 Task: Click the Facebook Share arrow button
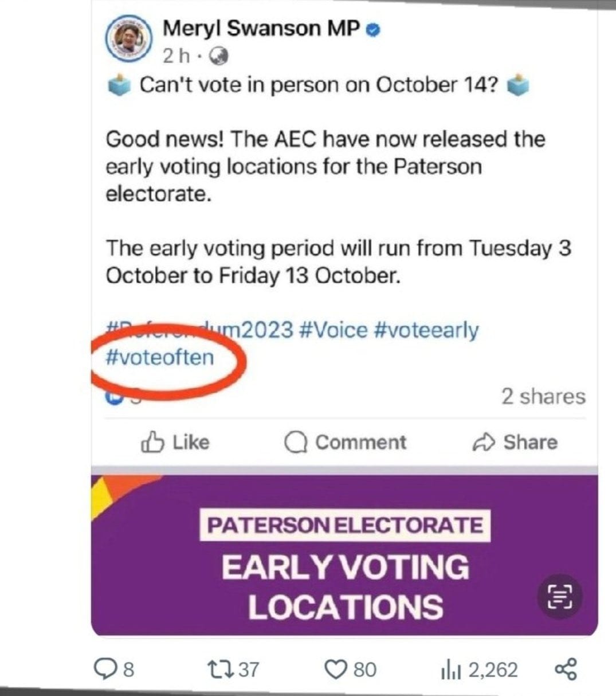514,442
